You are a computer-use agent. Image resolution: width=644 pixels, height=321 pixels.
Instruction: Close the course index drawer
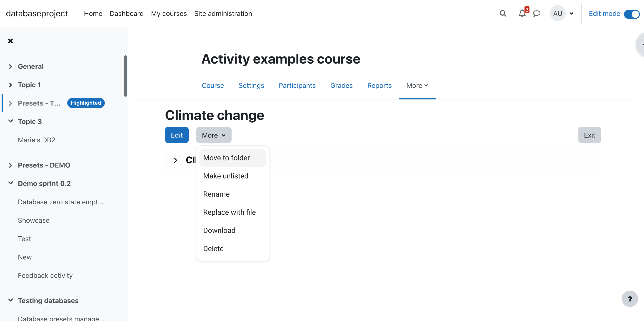point(10,41)
